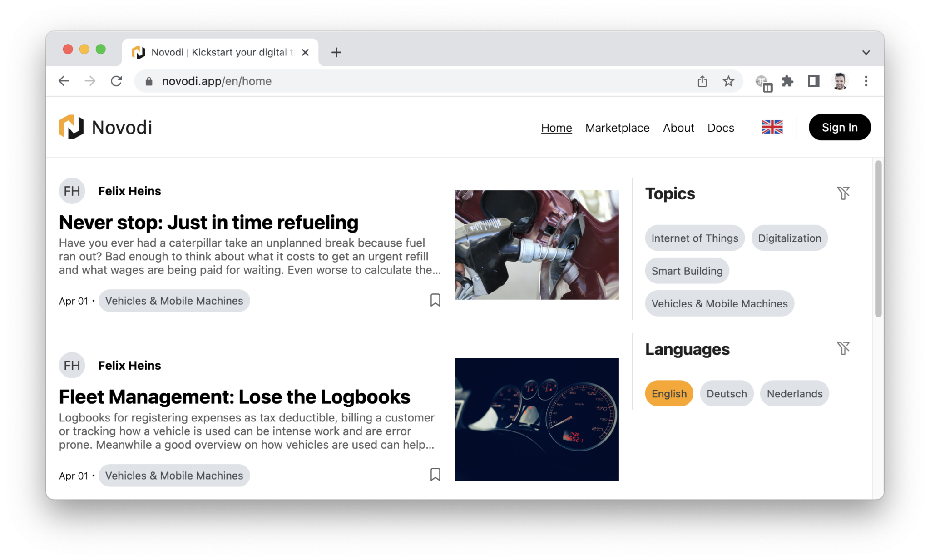Open the Docs nav item
Screen dimensions: 930x560
[720, 128]
